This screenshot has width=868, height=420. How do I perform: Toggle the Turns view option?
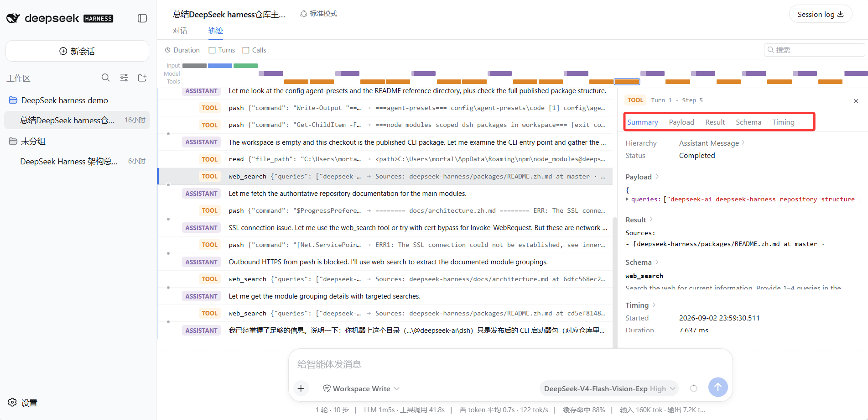pos(222,50)
